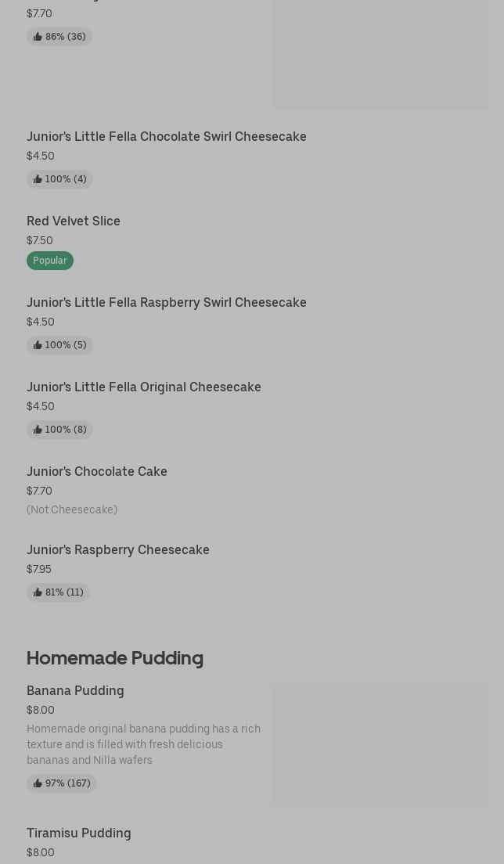Select Junior's Raspberry Cheesecake
Viewport: 504px width, 864px height.
tap(118, 549)
